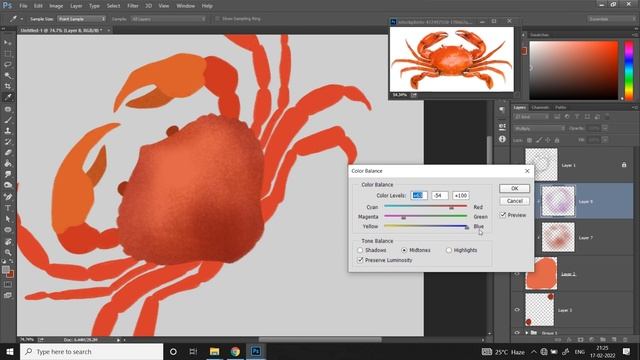Click the Magenta-Green slider handle
Screen dimensions: 640x360
point(403,218)
